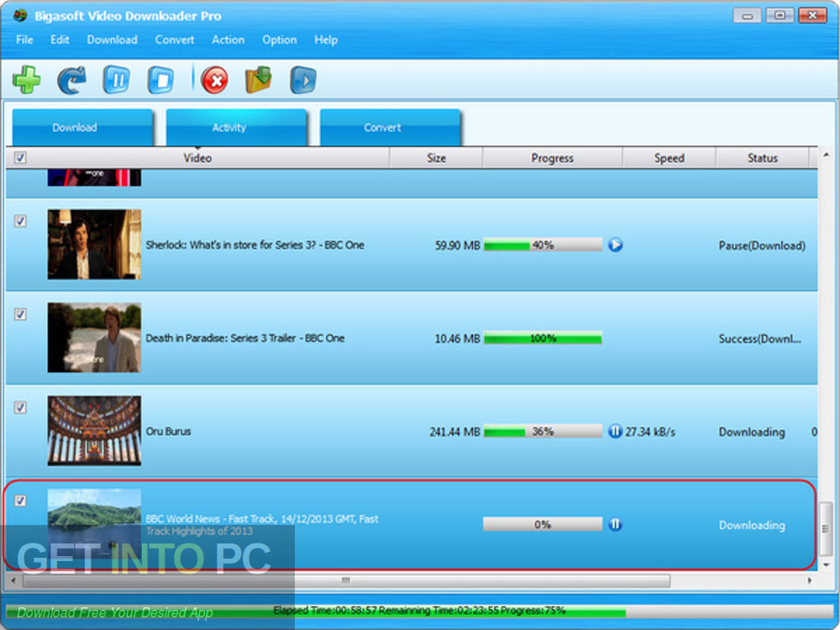The height and width of the screenshot is (630, 840).
Task: Open the Help menu
Action: point(326,39)
